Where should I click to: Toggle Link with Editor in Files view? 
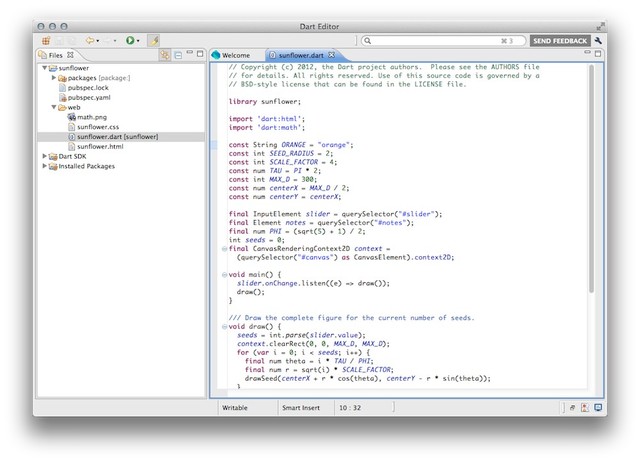pos(164,55)
